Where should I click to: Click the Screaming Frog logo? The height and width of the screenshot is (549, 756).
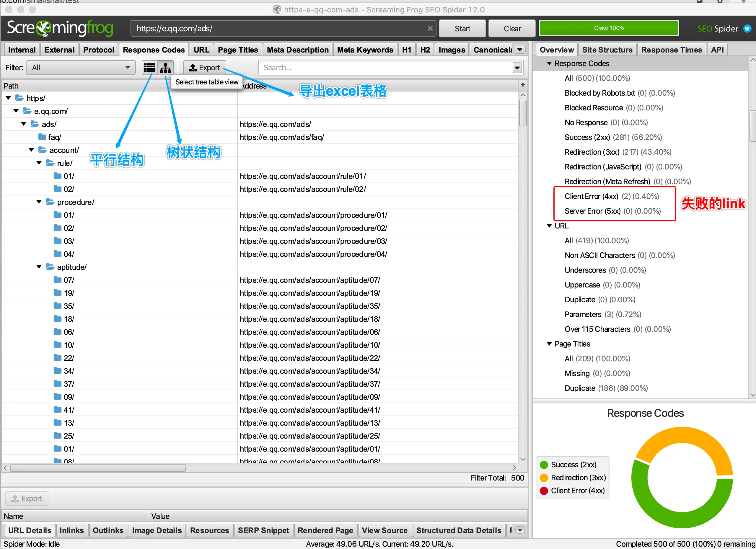point(60,28)
